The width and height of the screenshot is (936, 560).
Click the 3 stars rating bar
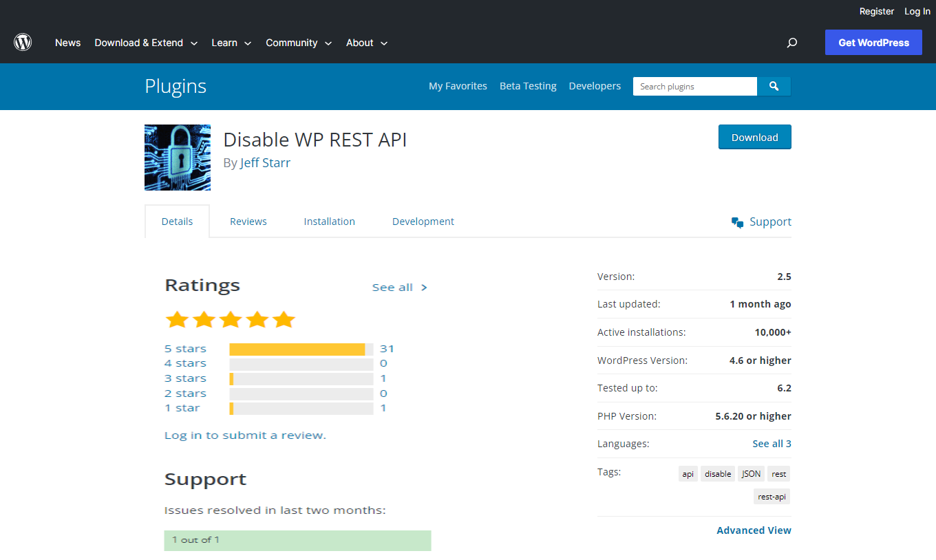[301, 379]
